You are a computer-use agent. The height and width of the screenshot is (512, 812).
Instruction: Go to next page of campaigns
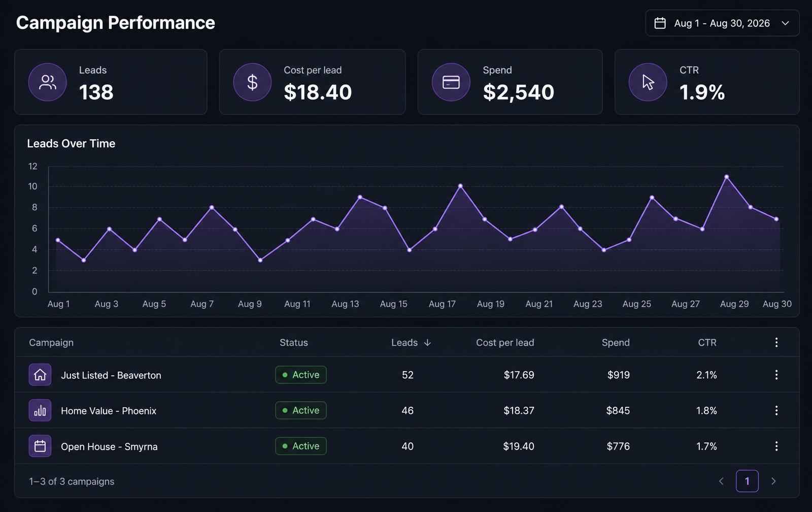773,481
